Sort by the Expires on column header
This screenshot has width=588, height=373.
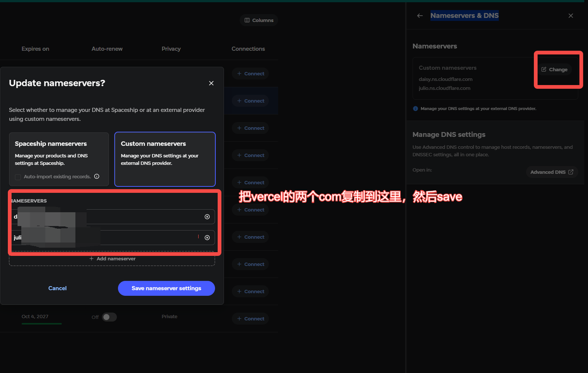click(35, 49)
